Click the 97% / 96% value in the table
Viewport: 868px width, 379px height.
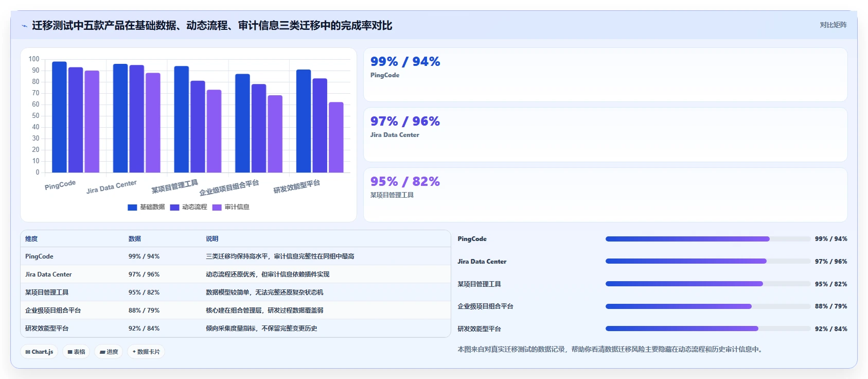point(144,274)
